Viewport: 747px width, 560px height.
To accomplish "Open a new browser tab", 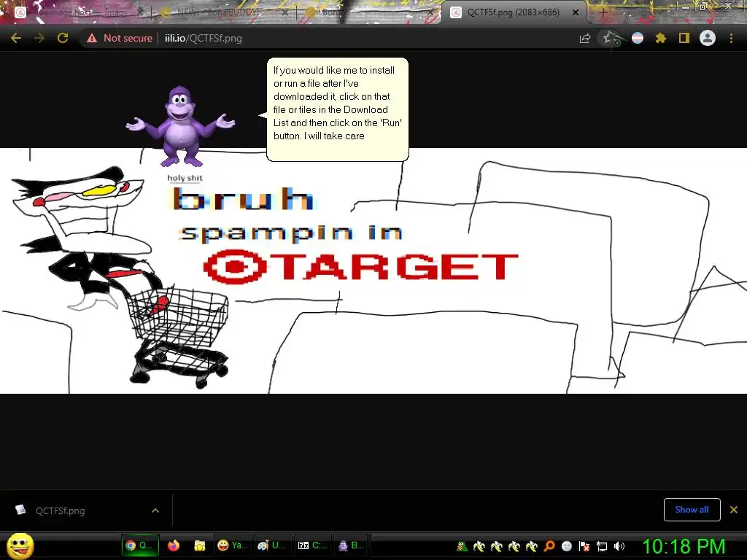I will (x=603, y=13).
